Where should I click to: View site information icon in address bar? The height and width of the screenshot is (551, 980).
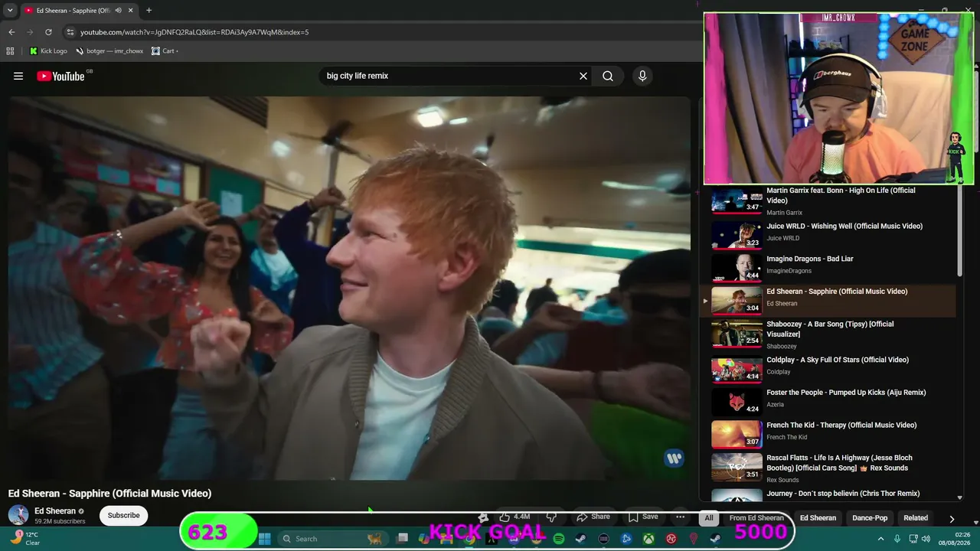coord(70,32)
